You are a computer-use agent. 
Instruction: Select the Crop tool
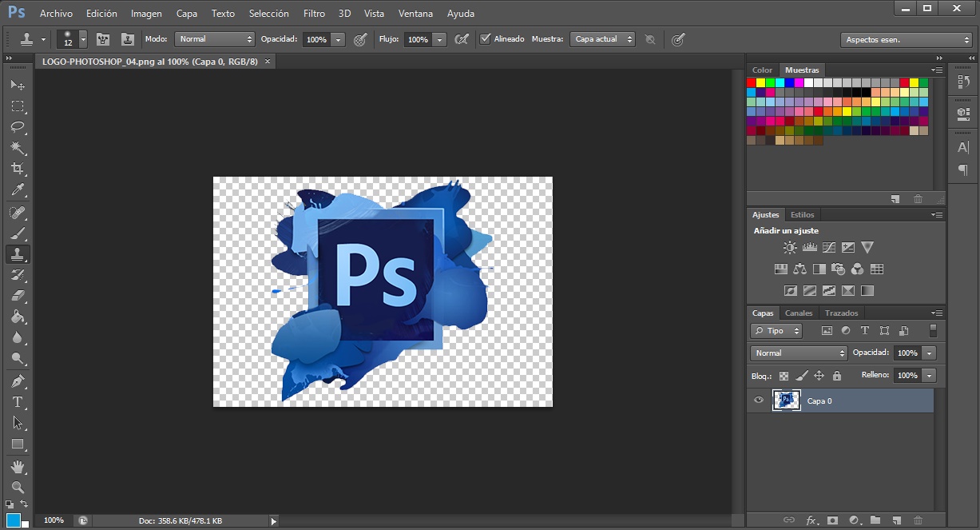pos(18,169)
